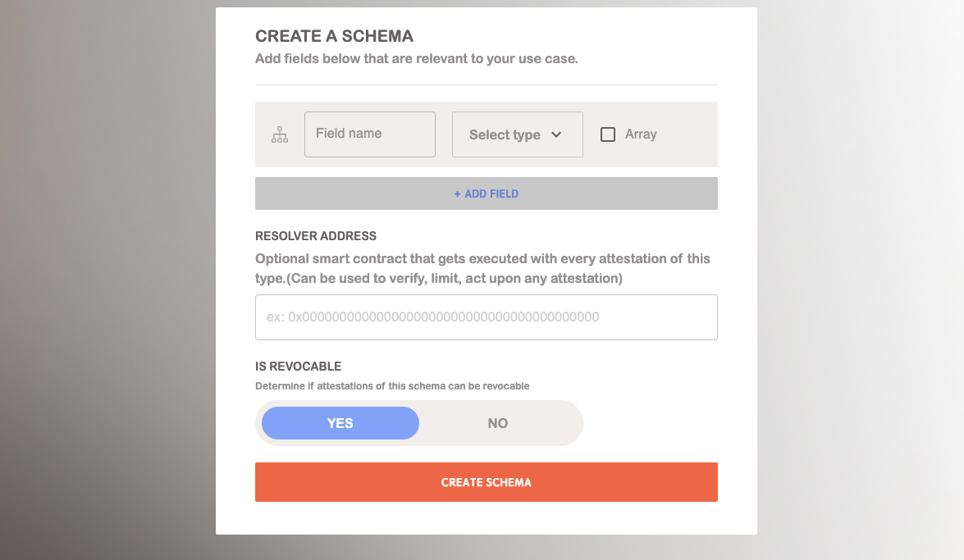Switch the revocable option to NO
Viewport: 964px width, 560px height.
(x=498, y=423)
